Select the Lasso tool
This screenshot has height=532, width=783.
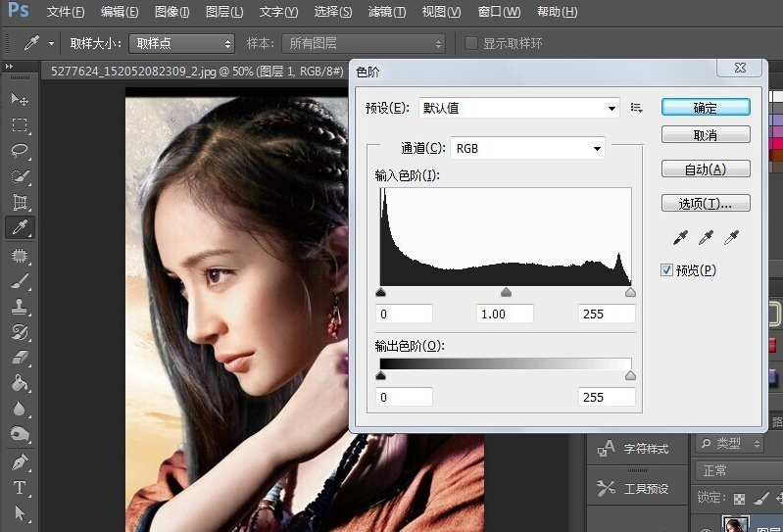20,150
